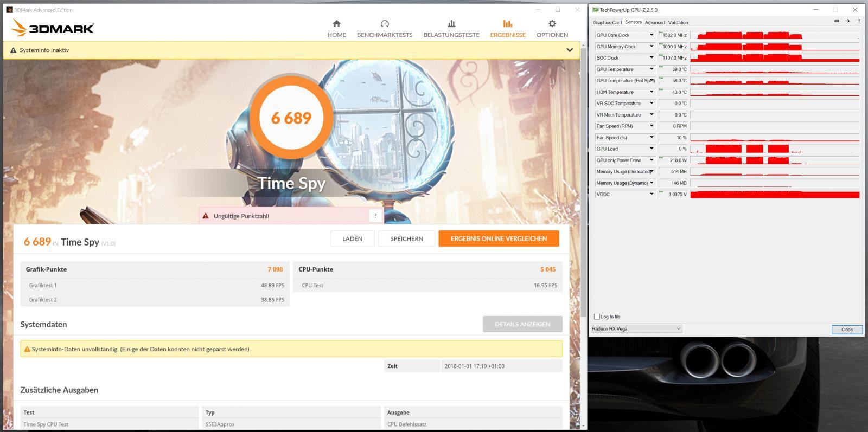Click the SystemInfo-Daten unvollständig warning icon
The height and width of the screenshot is (432, 868).
point(27,349)
